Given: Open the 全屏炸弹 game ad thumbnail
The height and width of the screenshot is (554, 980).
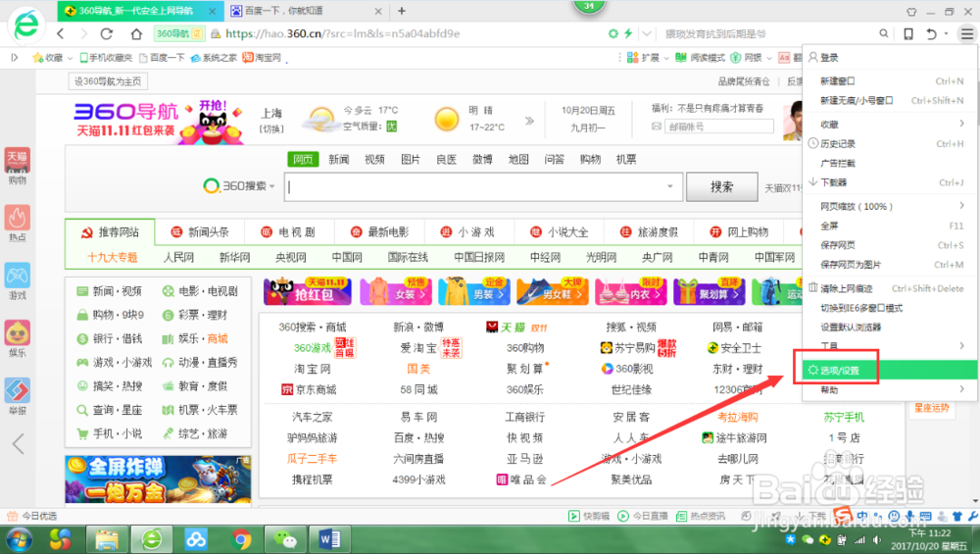Looking at the screenshot, I should click(158, 478).
